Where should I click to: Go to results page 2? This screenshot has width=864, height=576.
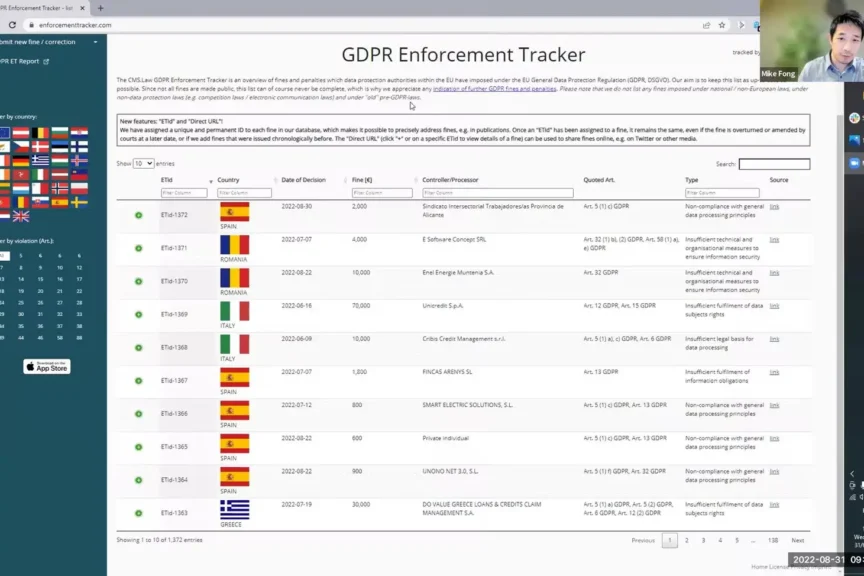coord(687,540)
